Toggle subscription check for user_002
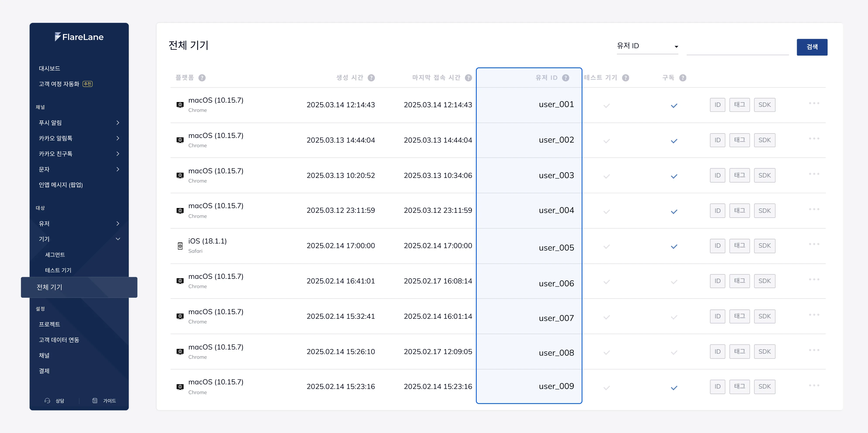This screenshot has width=868, height=433. 674,141
